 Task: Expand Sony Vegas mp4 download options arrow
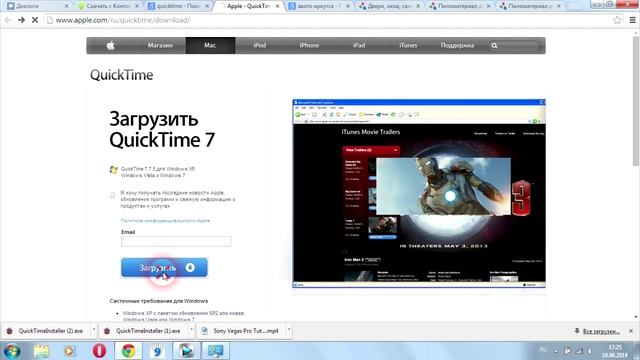289,330
